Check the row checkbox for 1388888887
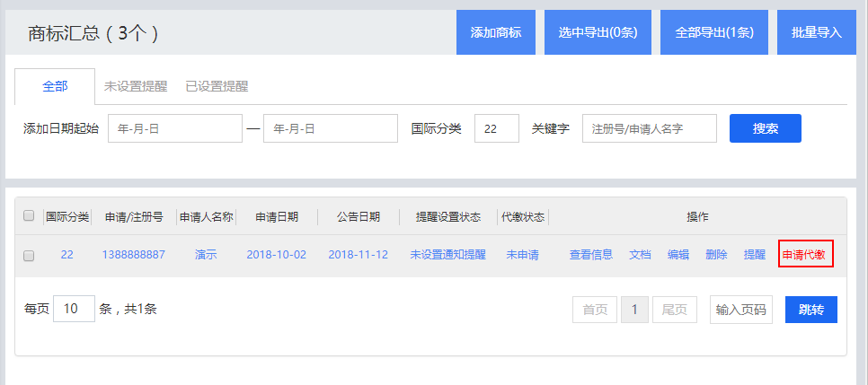The height and width of the screenshot is (385, 868). click(29, 255)
